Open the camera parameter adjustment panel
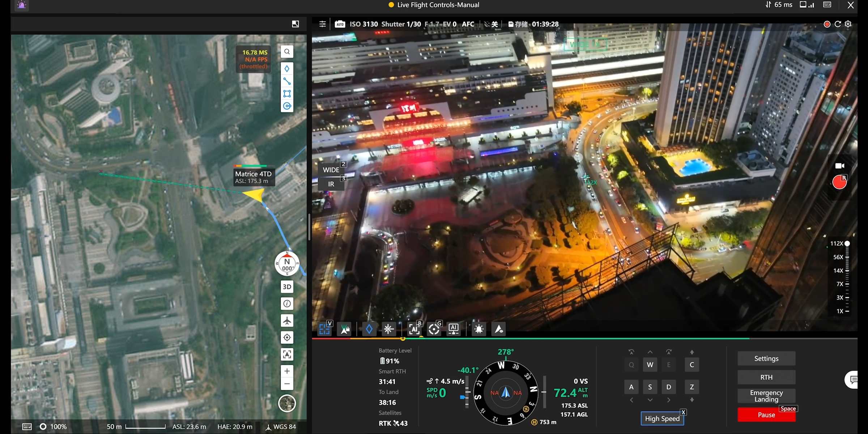Image resolution: width=868 pixels, height=434 pixels. tap(322, 24)
